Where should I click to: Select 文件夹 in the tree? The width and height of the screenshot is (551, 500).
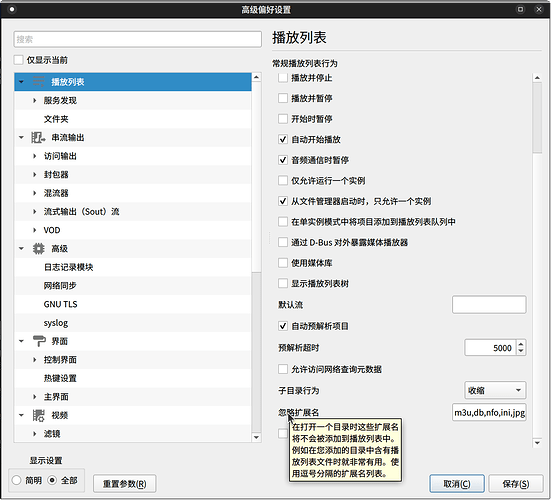click(x=56, y=119)
